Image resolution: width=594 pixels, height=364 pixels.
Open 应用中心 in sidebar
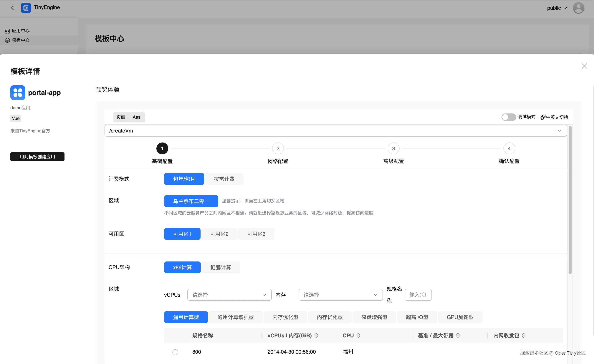tap(21, 31)
